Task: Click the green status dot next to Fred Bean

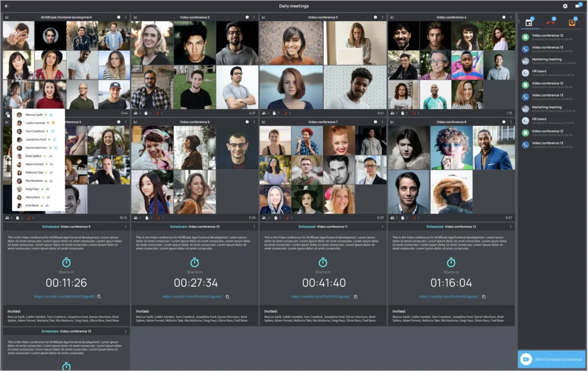Action: tap(42, 206)
